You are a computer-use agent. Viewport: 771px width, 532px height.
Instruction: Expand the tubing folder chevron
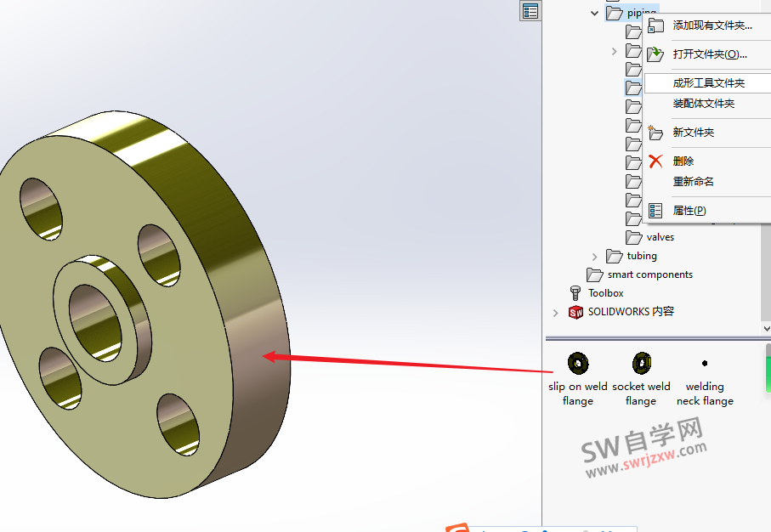(x=596, y=255)
